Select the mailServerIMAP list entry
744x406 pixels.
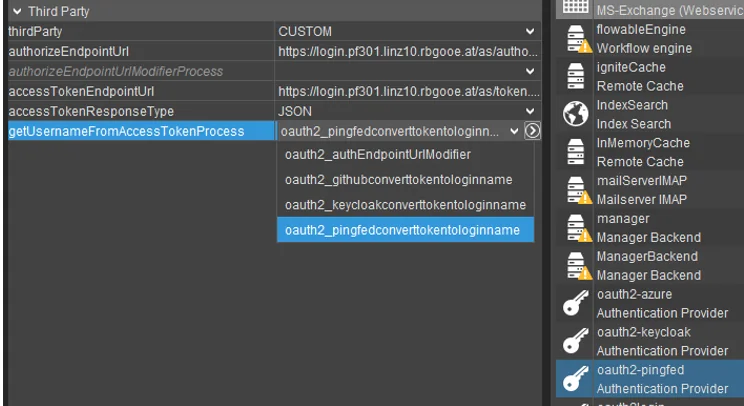pyautogui.click(x=650, y=190)
